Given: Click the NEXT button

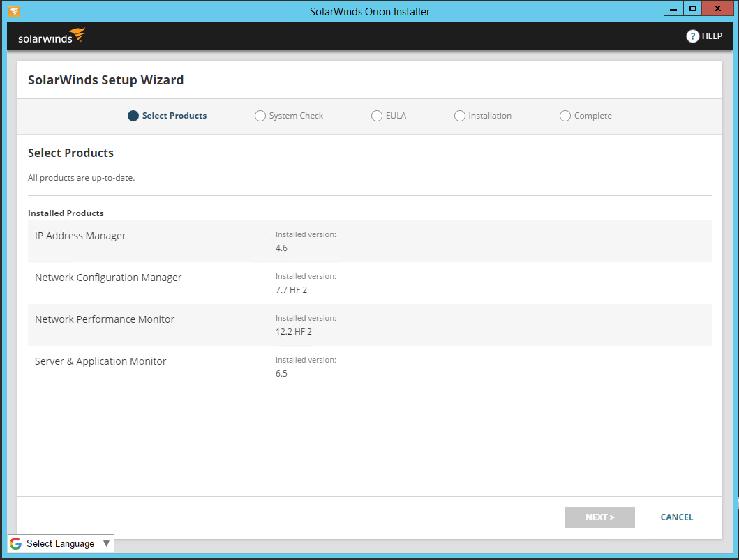Looking at the screenshot, I should click(600, 517).
